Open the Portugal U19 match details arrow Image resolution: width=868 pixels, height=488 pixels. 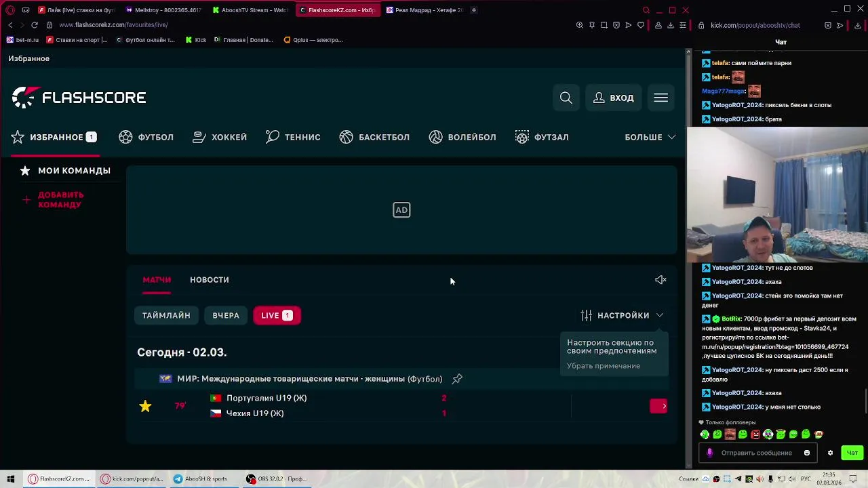(x=658, y=406)
